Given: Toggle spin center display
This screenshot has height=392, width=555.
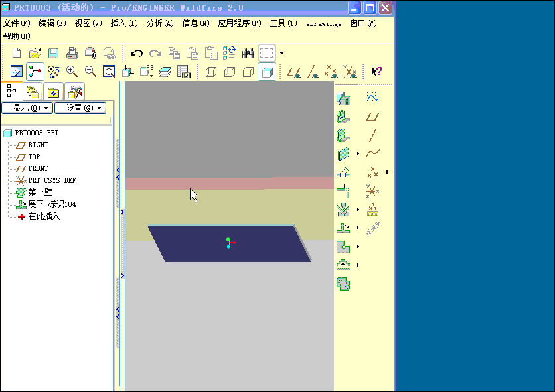Looking at the screenshot, I should 35,72.
